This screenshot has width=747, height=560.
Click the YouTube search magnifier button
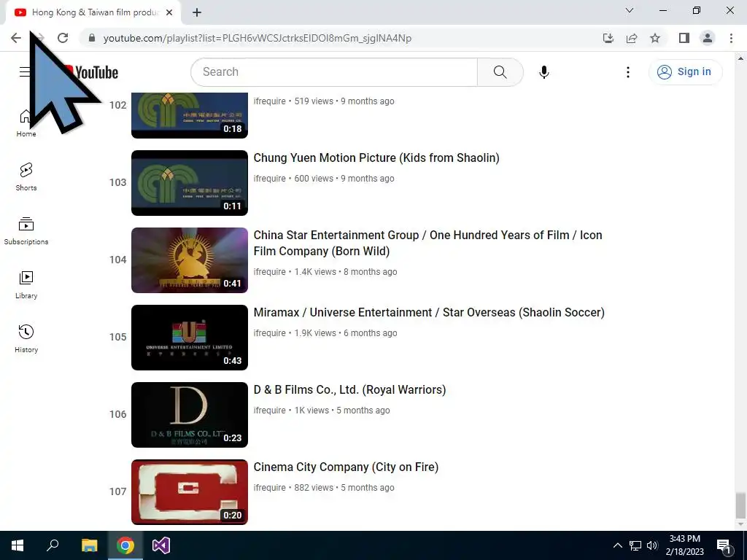coord(500,72)
